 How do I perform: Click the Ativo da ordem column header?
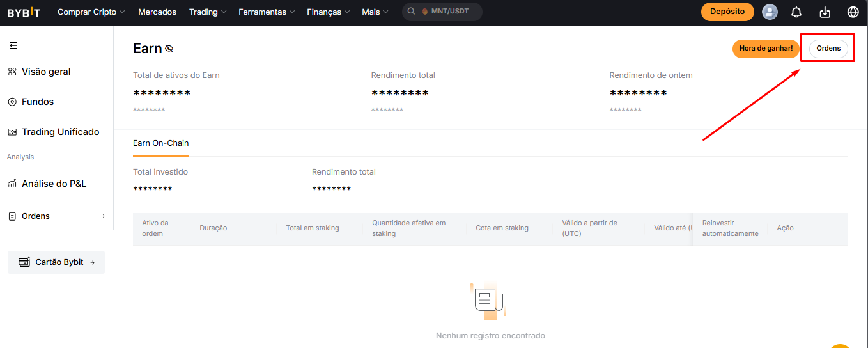(155, 228)
